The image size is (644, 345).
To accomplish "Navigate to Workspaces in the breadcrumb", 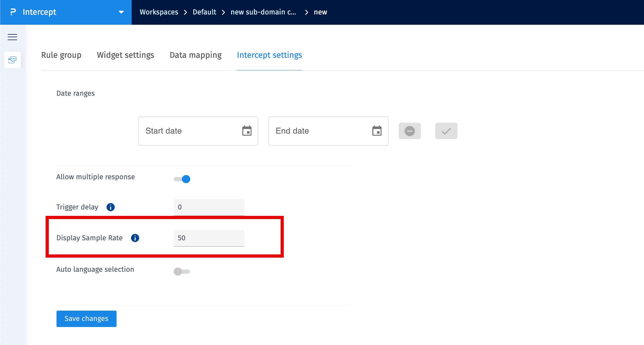I will coord(159,12).
